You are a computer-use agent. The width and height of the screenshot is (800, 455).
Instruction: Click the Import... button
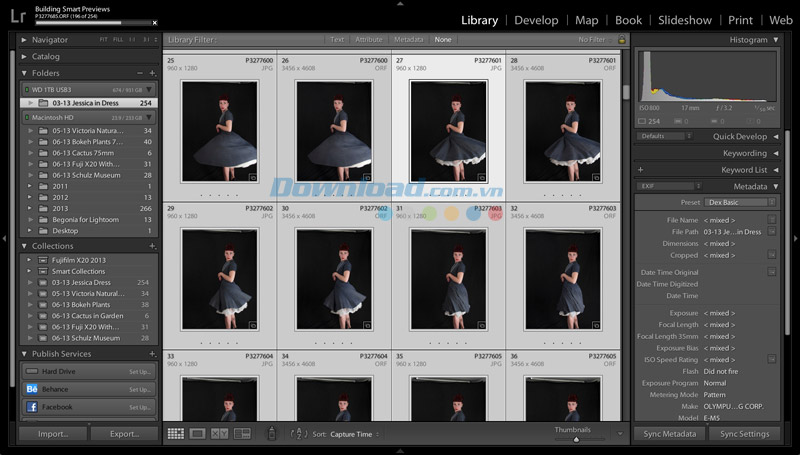pyautogui.click(x=53, y=434)
